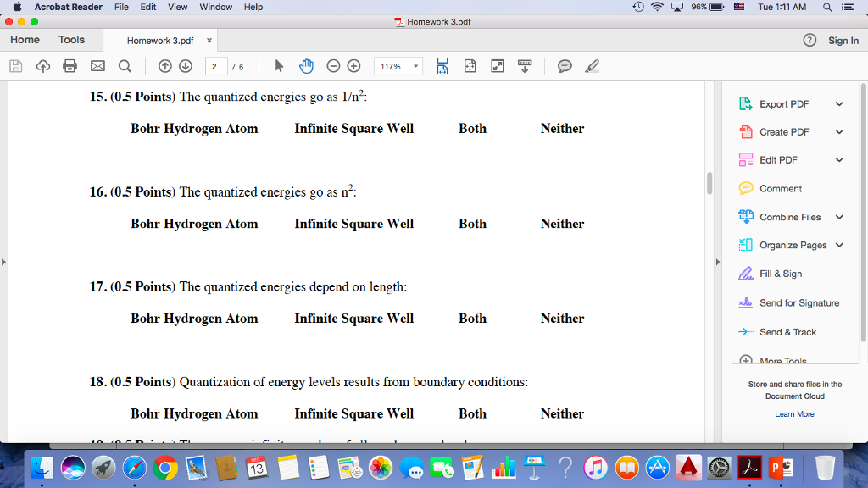
Task: Expand the Organize Pages options
Action: click(838, 245)
